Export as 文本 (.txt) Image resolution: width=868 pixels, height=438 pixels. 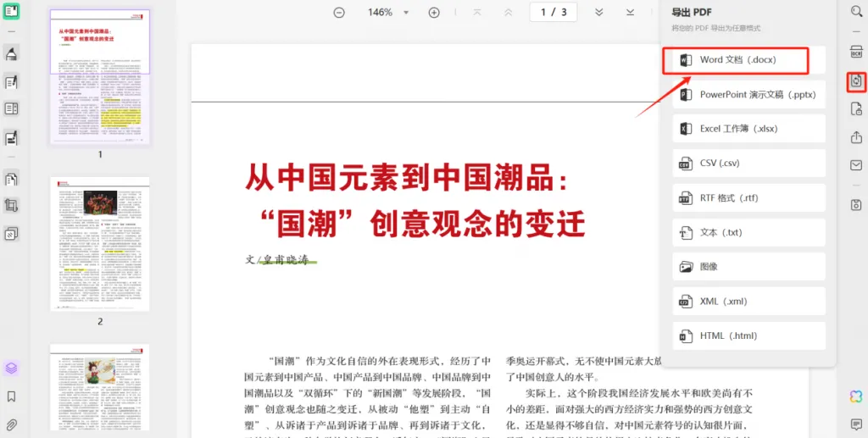[748, 233]
